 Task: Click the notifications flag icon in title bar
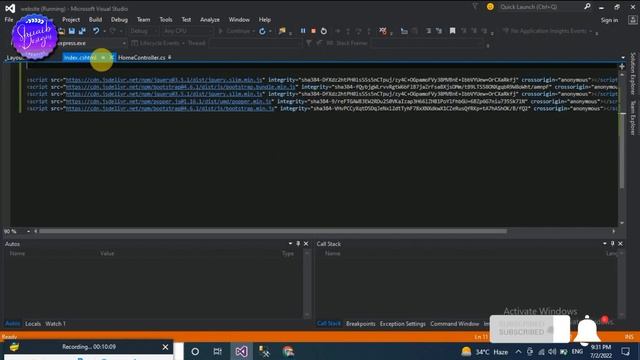(475, 7)
